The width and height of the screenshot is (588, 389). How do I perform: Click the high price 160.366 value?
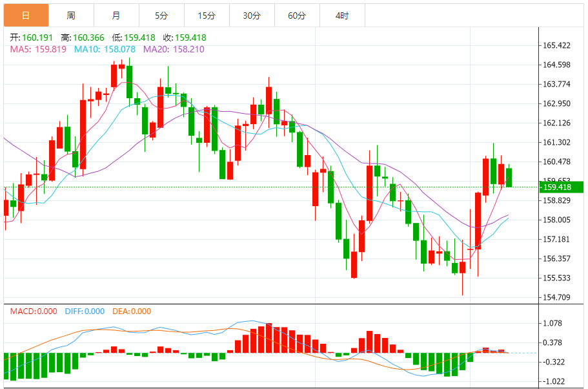coord(88,37)
